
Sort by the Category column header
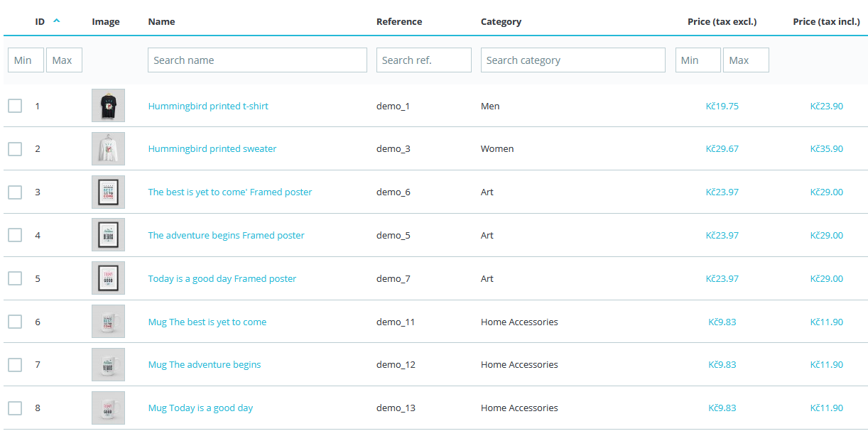501,21
